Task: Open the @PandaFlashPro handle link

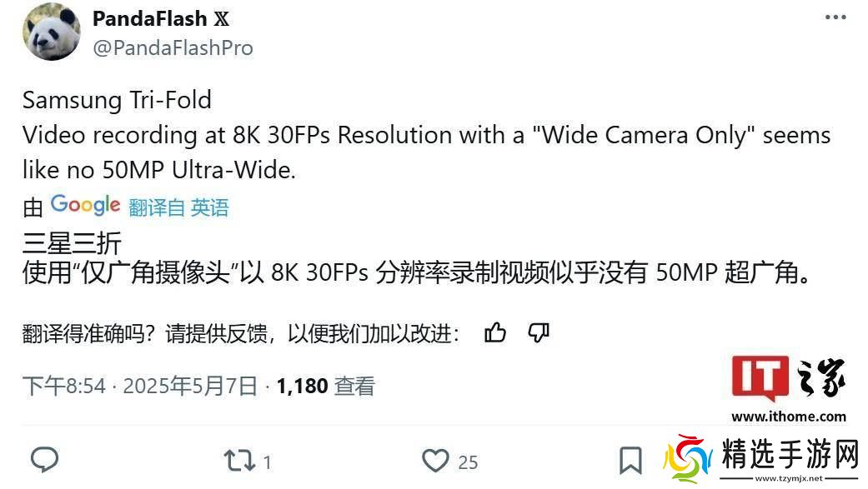Action: click(173, 48)
